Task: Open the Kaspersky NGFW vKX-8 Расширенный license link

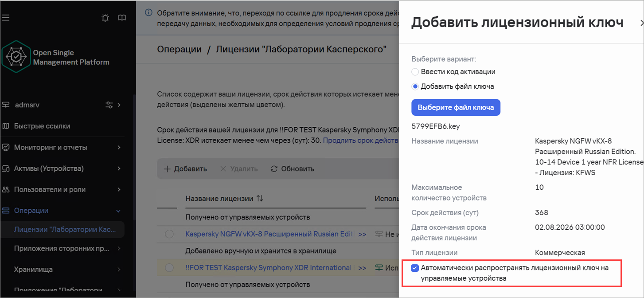Action: pos(270,234)
